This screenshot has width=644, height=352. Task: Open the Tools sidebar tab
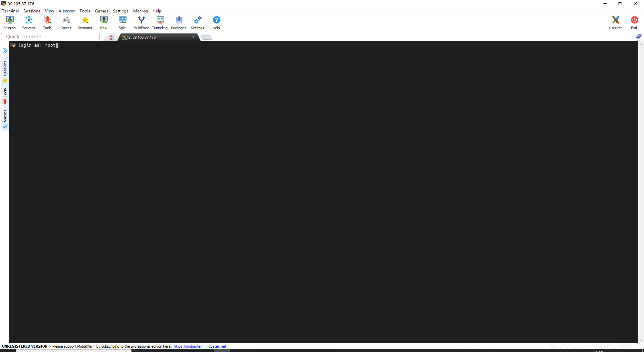[5, 96]
